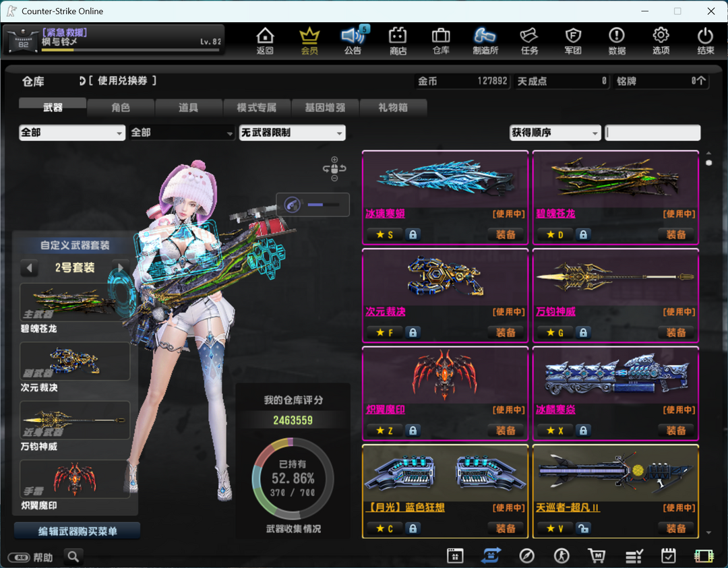Toggle the lock on 【月光】蓝色狂想
Image resolution: width=728 pixels, height=568 pixels.
point(413,528)
